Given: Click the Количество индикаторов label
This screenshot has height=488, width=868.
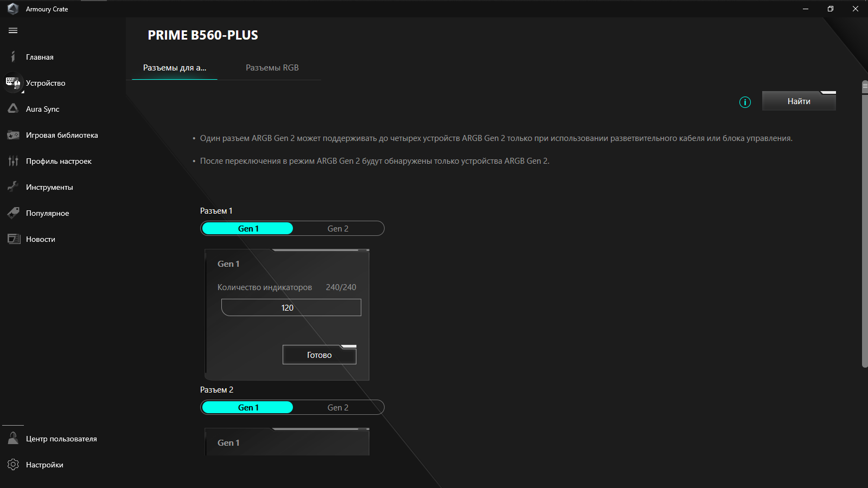Looking at the screenshot, I should [x=265, y=287].
